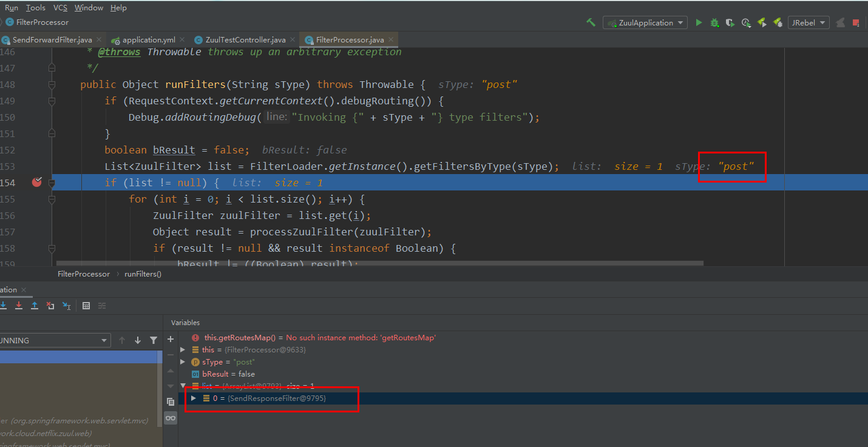Close the debug session tab
The height and width of the screenshot is (447, 868).
pyautogui.click(x=24, y=290)
